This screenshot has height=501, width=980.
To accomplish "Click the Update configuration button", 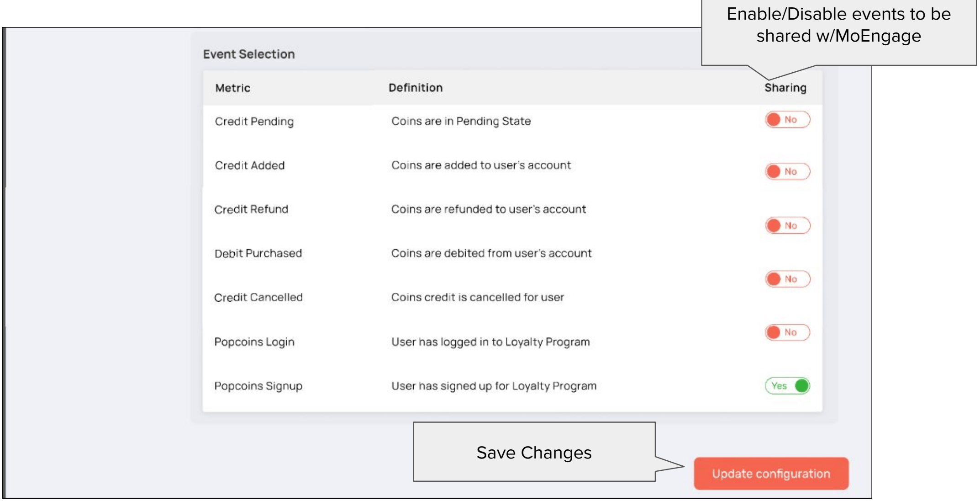I will click(771, 474).
